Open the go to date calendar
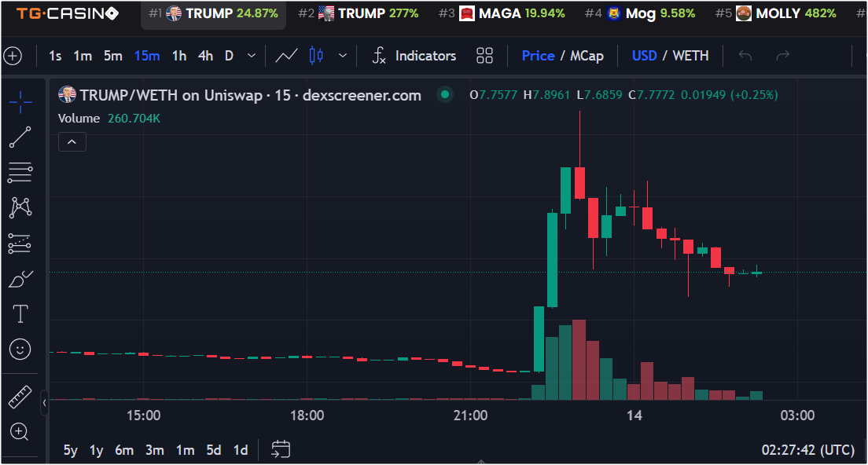This screenshot has width=868, height=465. [281, 449]
